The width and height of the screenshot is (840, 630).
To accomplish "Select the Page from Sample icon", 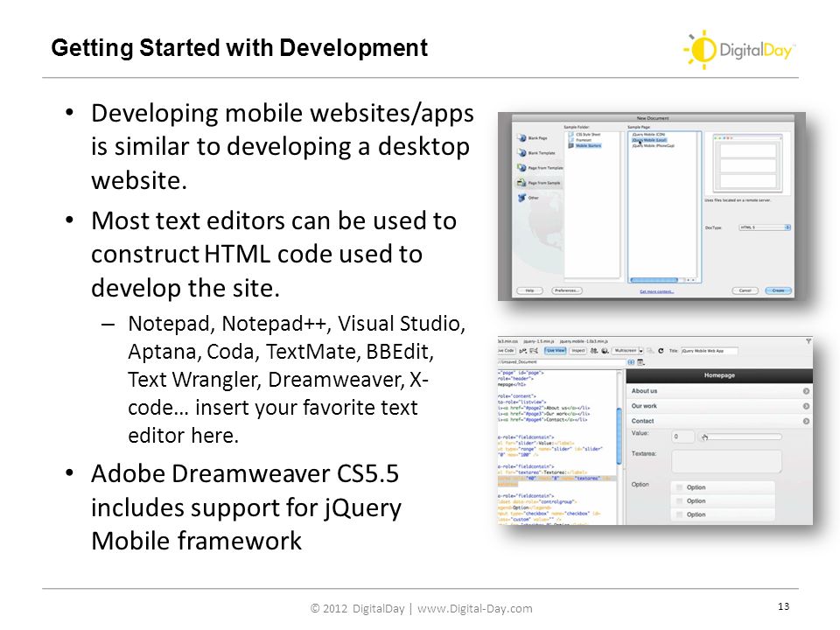I will click(521, 183).
